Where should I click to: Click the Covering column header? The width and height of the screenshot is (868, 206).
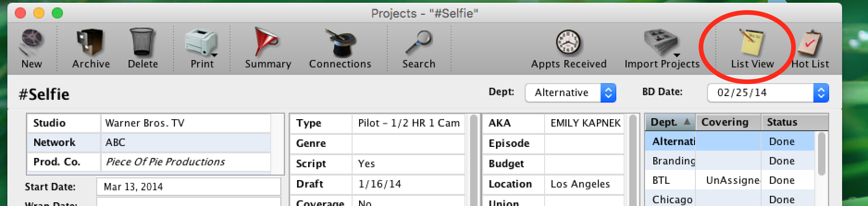(729, 122)
